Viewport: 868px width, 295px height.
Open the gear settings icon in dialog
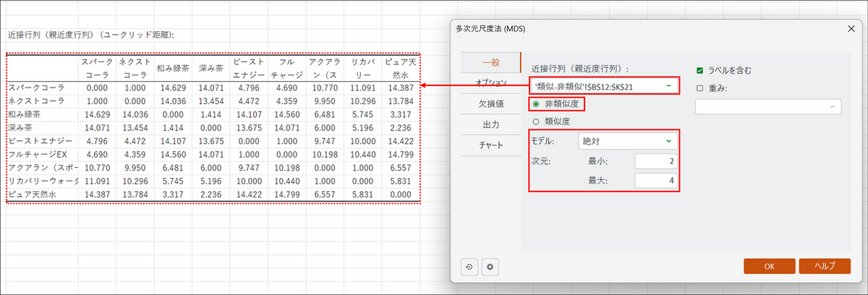(490, 267)
